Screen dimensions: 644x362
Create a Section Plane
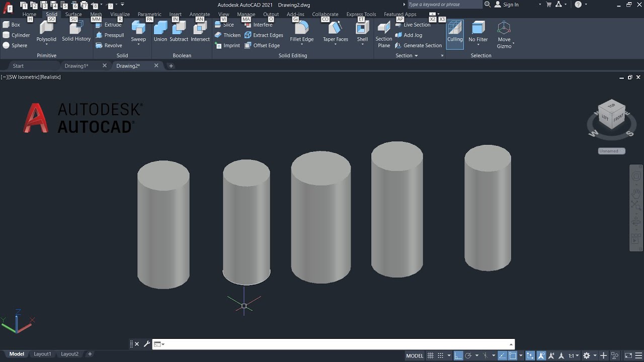[x=384, y=34]
